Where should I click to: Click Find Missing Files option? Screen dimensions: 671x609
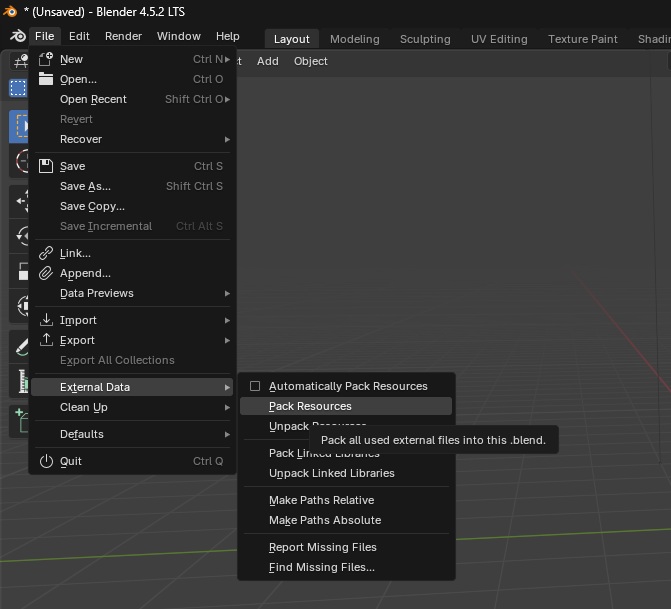(321, 567)
